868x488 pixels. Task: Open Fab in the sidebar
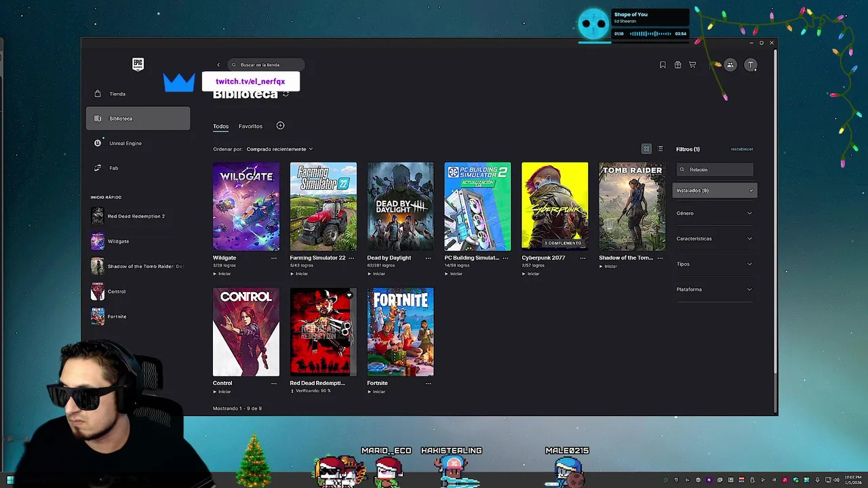click(x=138, y=168)
